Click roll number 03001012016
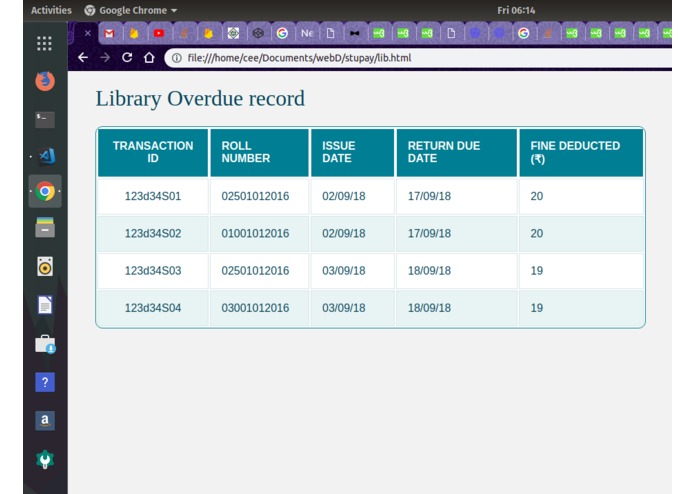The height and width of the screenshot is (494, 695). coord(255,308)
